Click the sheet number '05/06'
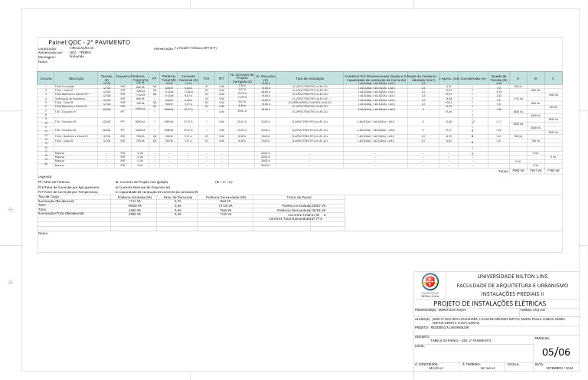 (556, 352)
